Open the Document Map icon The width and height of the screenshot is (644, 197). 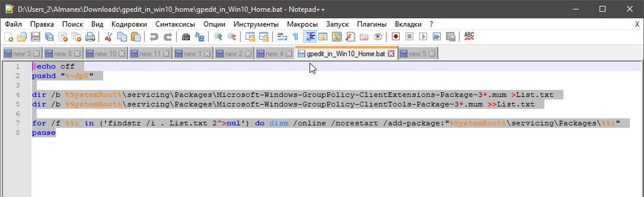pos(337,37)
